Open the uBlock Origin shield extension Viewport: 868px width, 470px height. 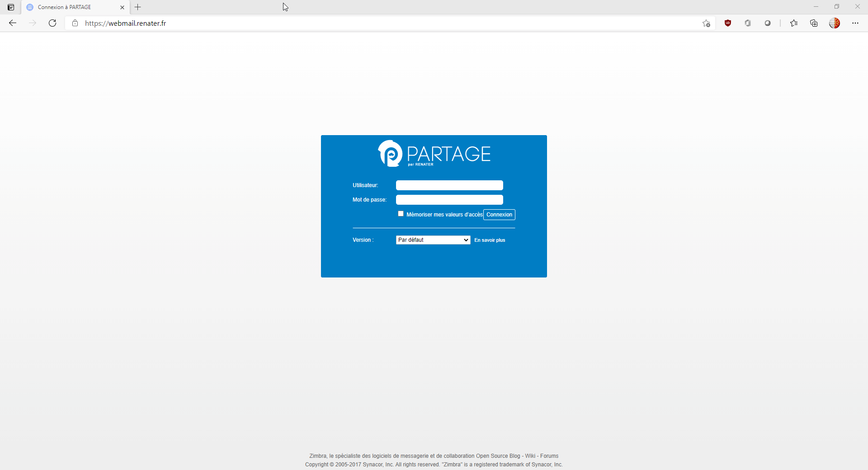[x=728, y=23]
